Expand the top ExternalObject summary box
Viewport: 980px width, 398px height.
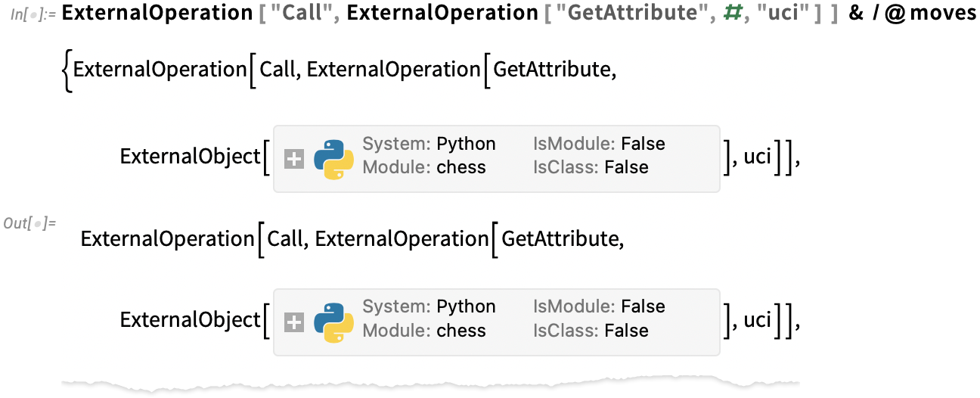point(294,160)
